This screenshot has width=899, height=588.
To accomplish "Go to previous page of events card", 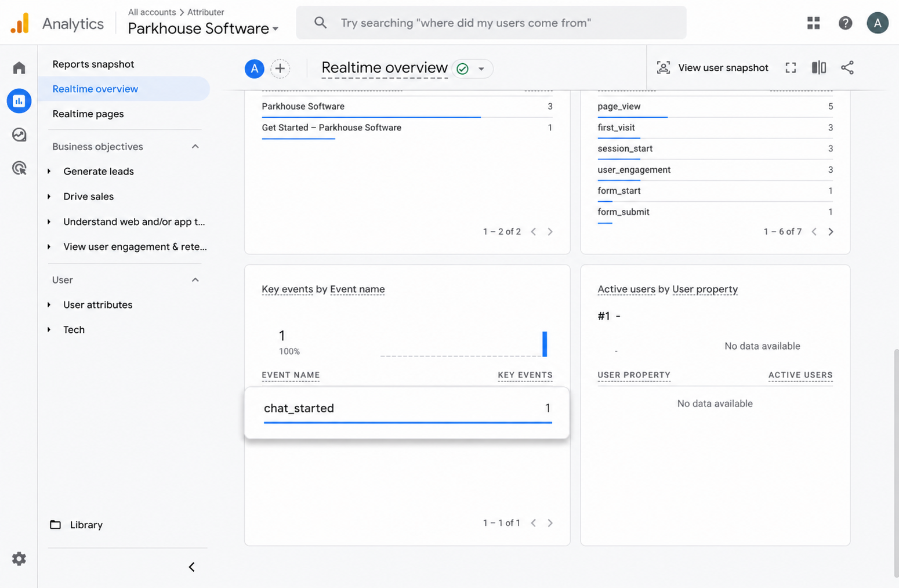I will point(814,231).
